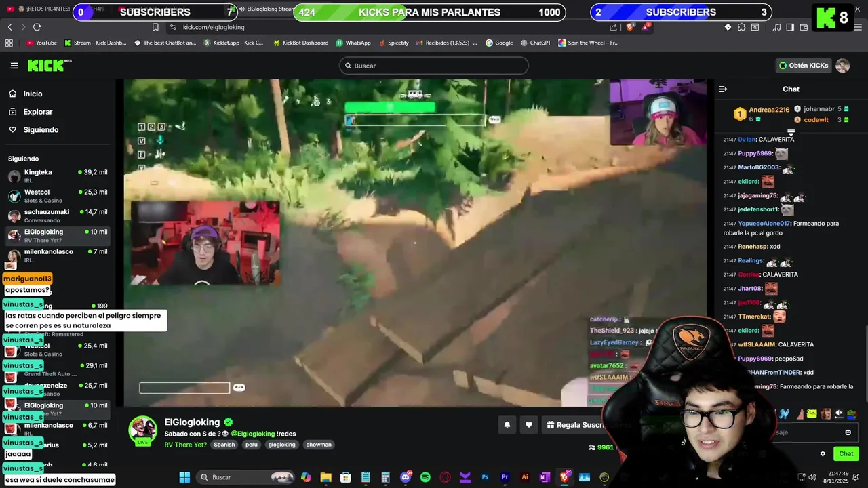The image size is (868, 488).
Task: Open Discord from the taskbar
Action: pos(406,477)
